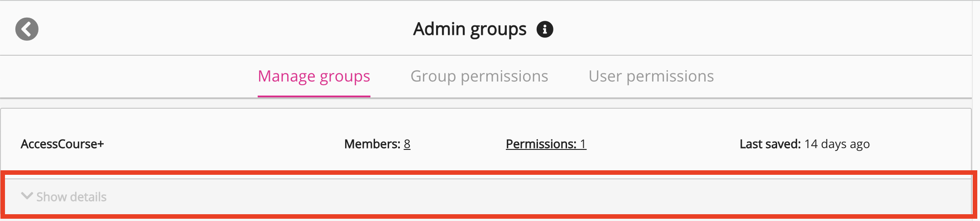Click the word details in Show details
Image resolution: width=980 pixels, height=221 pixels.
[88, 197]
